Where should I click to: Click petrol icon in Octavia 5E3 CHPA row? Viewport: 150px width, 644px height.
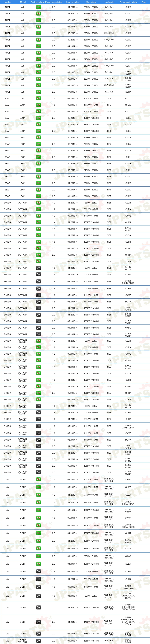39,222
